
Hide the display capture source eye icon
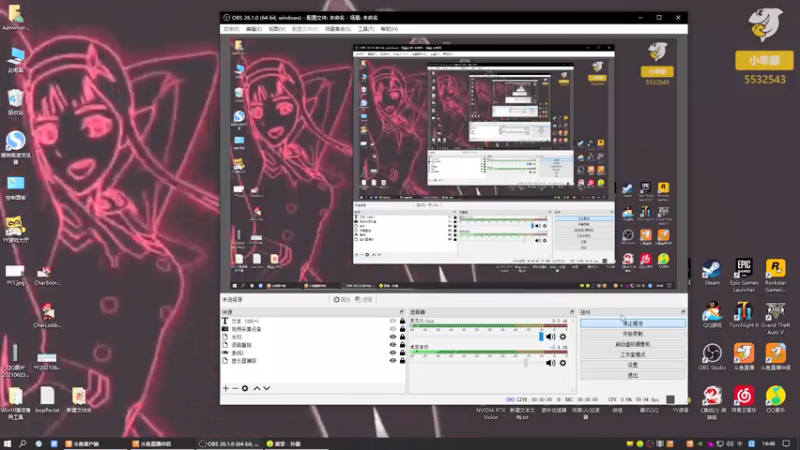393,360
